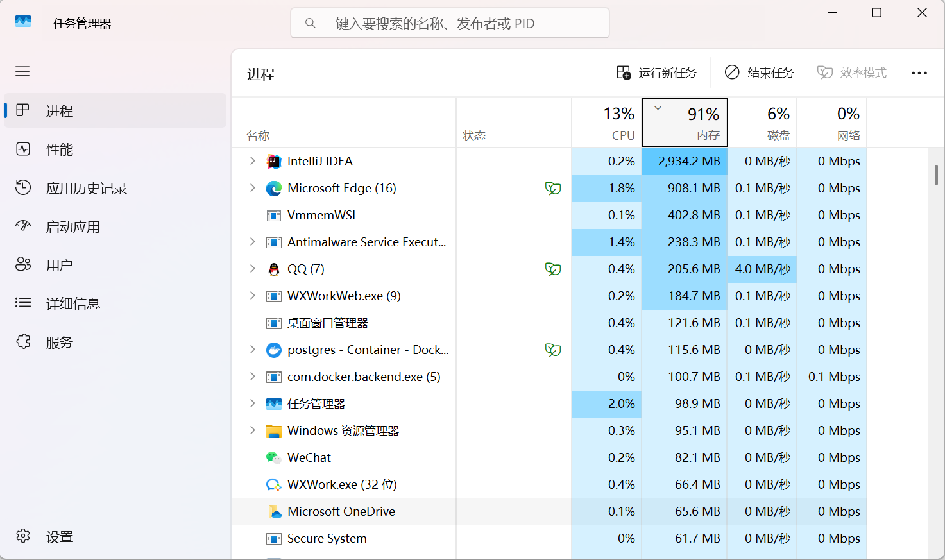The image size is (945, 560).
Task: Open the 启动应用 page
Action: point(115,226)
